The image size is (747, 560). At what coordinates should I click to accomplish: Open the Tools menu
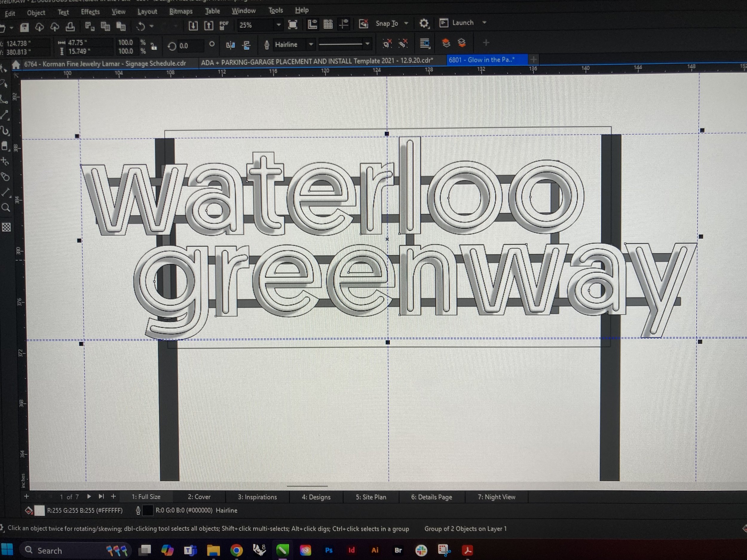click(275, 11)
